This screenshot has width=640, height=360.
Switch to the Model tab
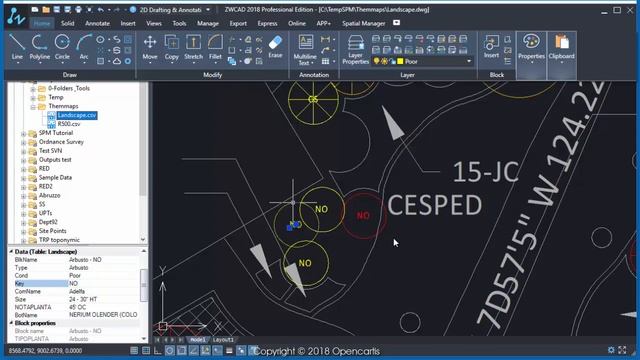click(x=198, y=340)
